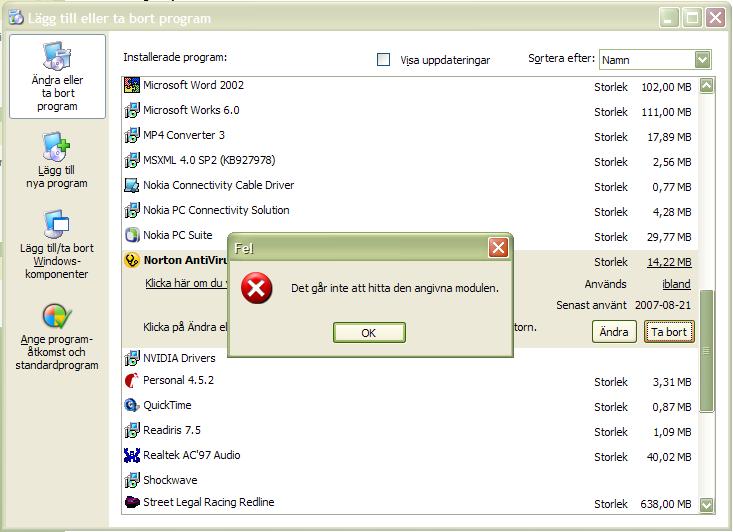This screenshot has width=733, height=532.
Task: Select 'Microsoft Word 2002' entry text
Action: point(194,85)
